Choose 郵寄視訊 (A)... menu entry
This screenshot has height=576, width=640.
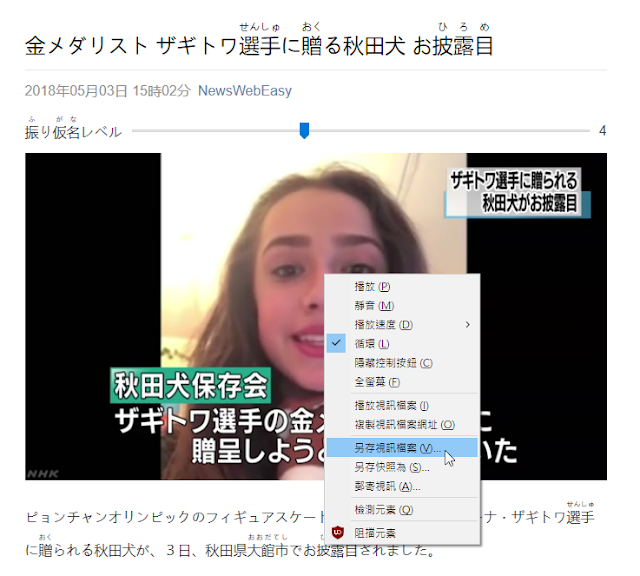[x=402, y=486]
